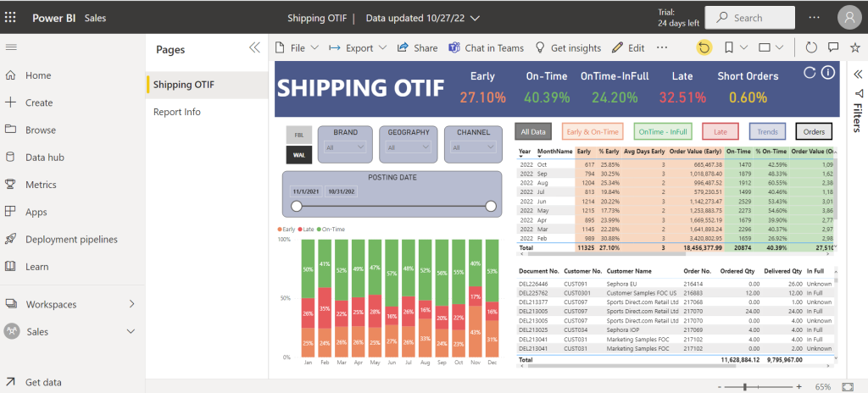Switch to the Orders view
The width and height of the screenshot is (868, 393).
[814, 132]
